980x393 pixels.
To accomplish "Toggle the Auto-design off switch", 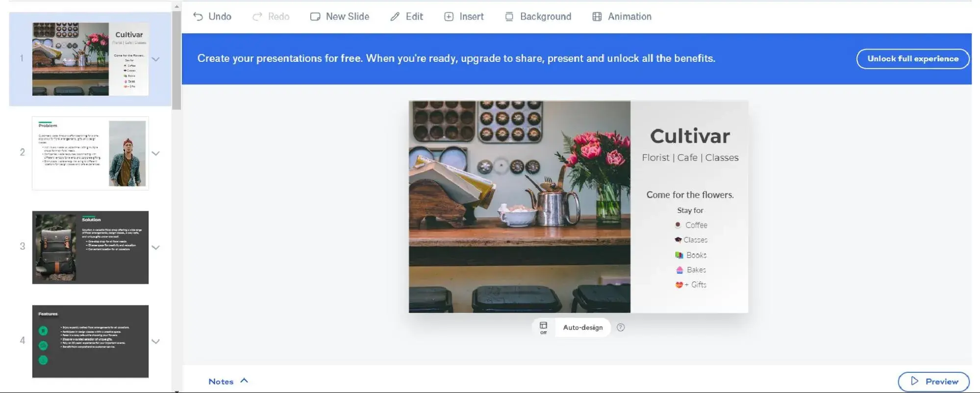I will click(x=543, y=327).
